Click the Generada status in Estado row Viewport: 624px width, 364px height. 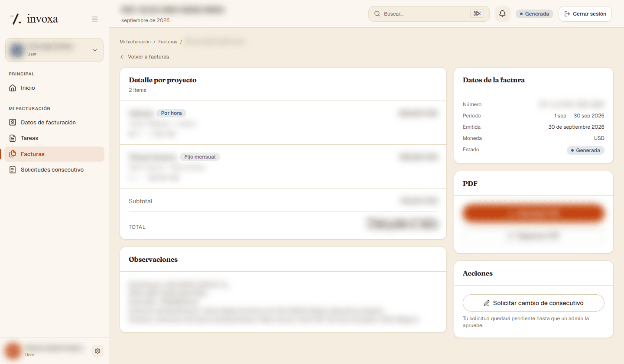[x=585, y=150]
